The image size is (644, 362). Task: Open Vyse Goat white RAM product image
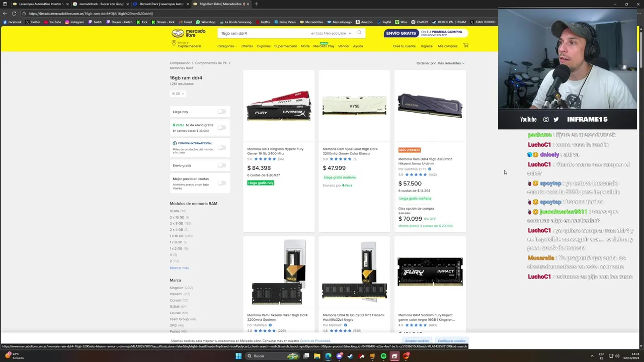click(354, 106)
